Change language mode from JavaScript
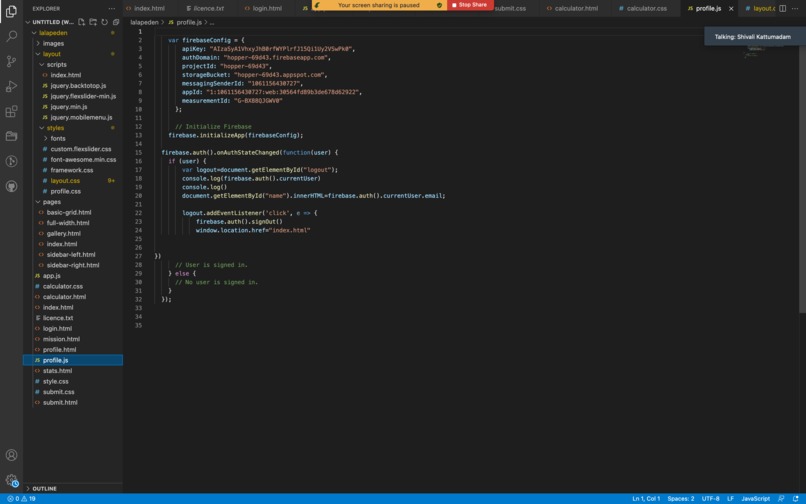Image resolution: width=806 pixels, height=504 pixels. tap(756, 499)
